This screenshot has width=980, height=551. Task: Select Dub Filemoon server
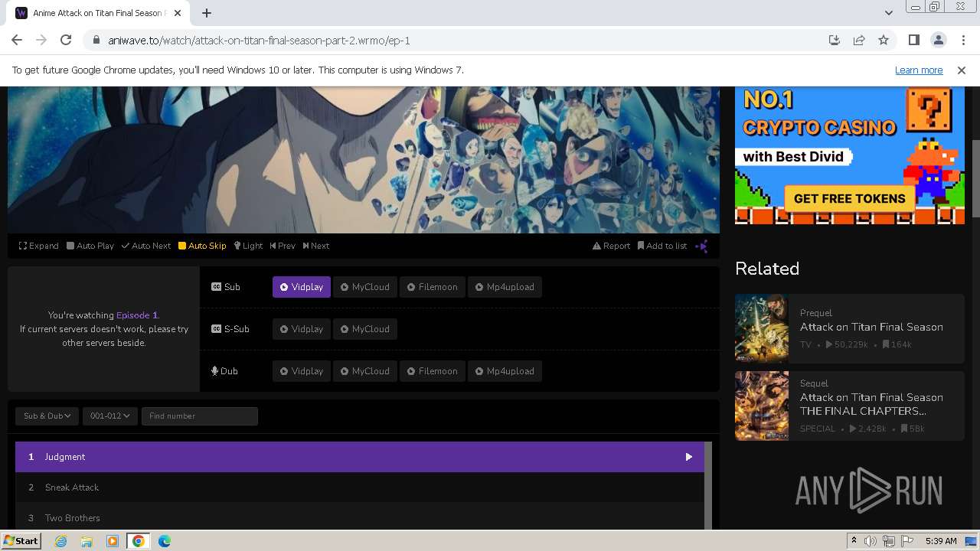tap(433, 371)
